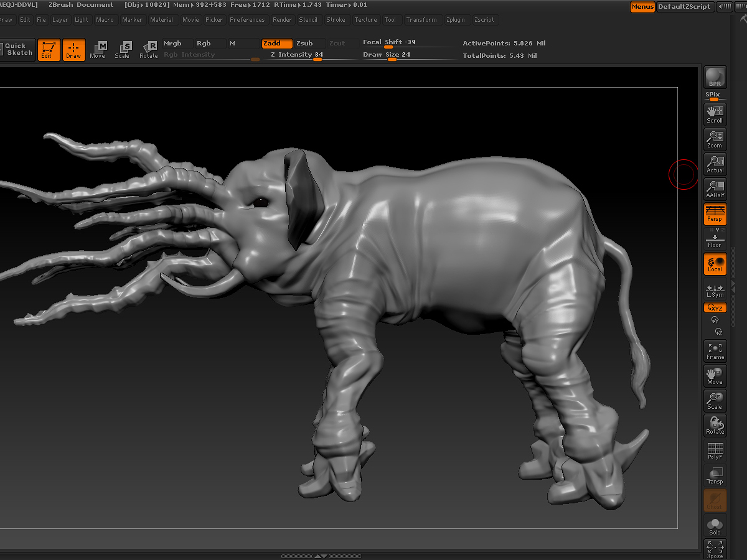Image resolution: width=747 pixels, height=560 pixels.
Task: Adjust Focal Shift slider
Action: 408,43
